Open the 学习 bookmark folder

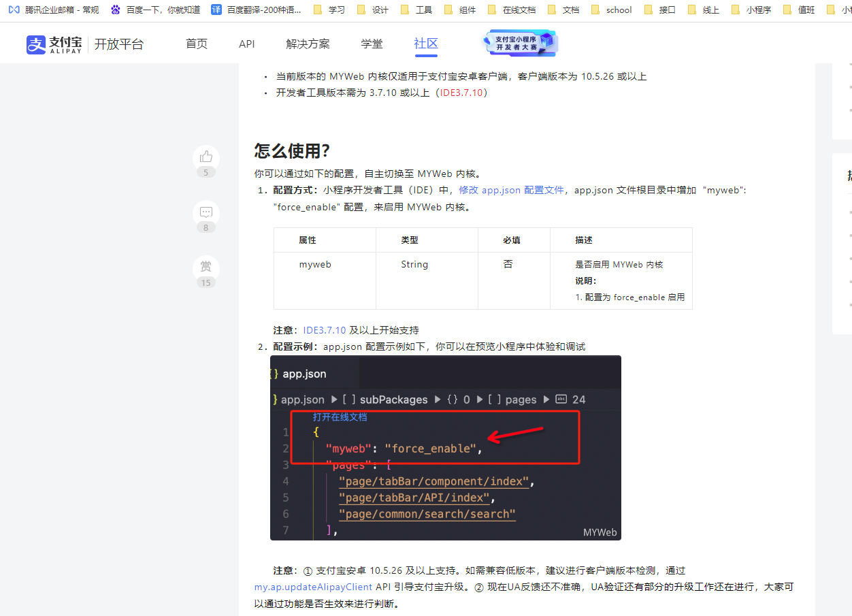329,10
